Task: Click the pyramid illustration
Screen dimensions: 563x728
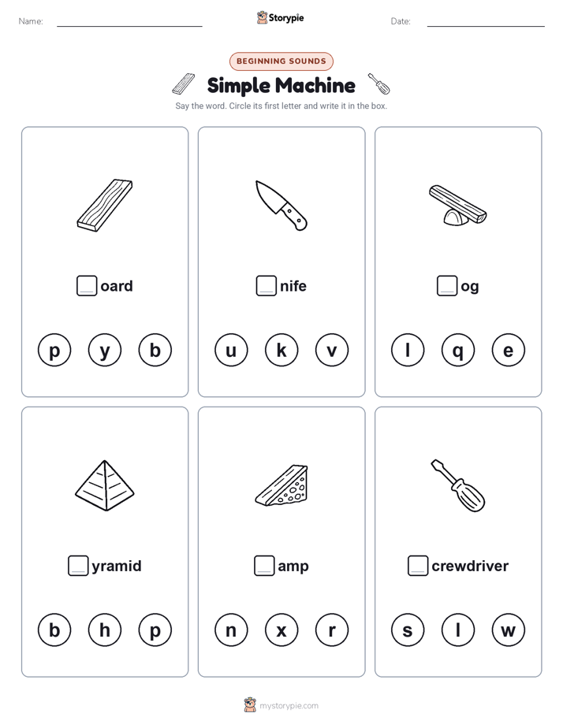Action: (x=105, y=485)
